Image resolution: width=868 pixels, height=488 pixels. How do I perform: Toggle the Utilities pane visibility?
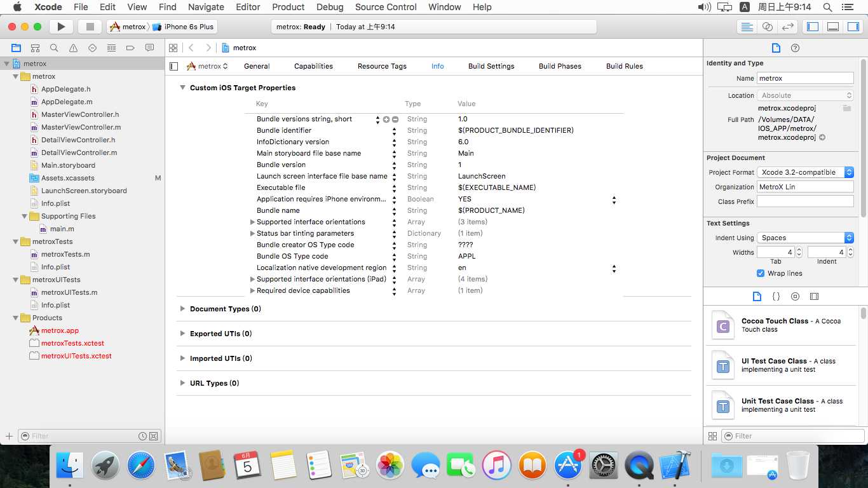click(853, 27)
